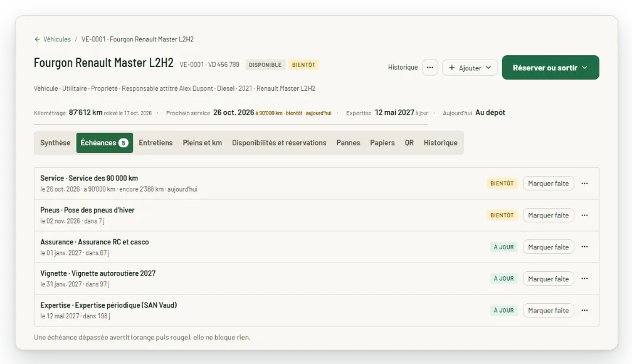The image size is (632, 364).
Task: Click the À JOUR badge on the Vignette row
Action: (x=504, y=279)
